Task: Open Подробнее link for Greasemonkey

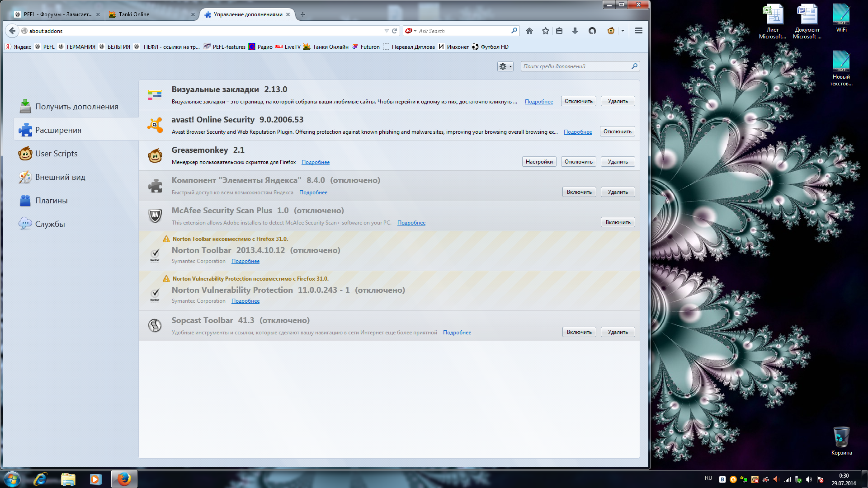Action: tap(316, 162)
